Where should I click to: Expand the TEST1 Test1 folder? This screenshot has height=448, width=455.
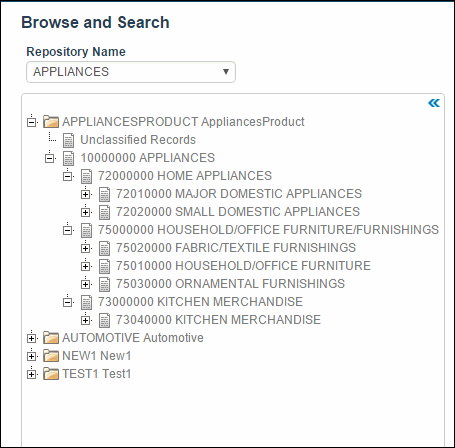(32, 374)
